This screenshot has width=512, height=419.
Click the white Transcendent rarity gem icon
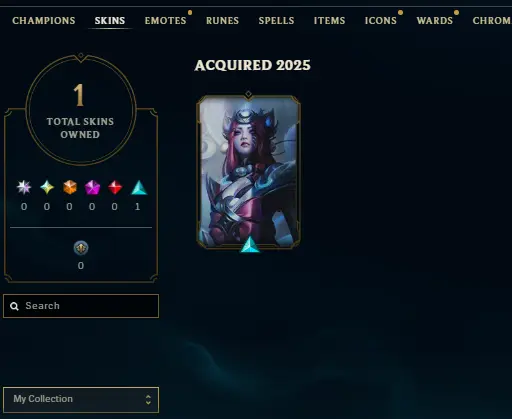24,187
